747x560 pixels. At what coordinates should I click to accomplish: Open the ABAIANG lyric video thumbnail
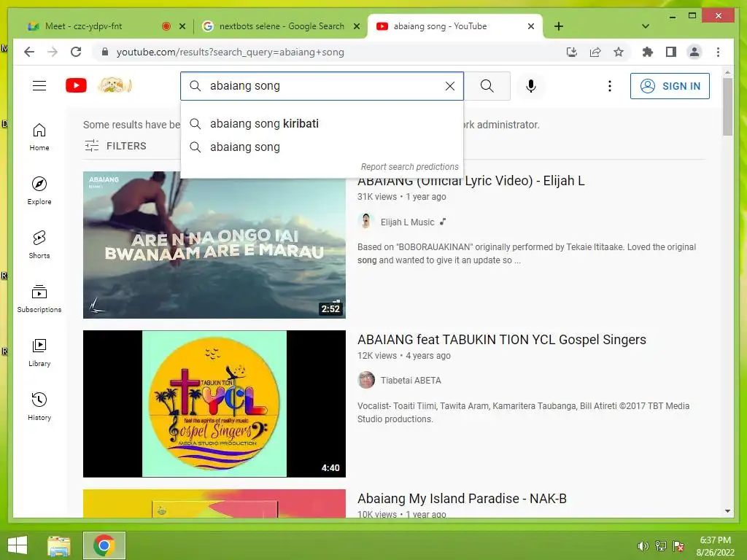[214, 245]
